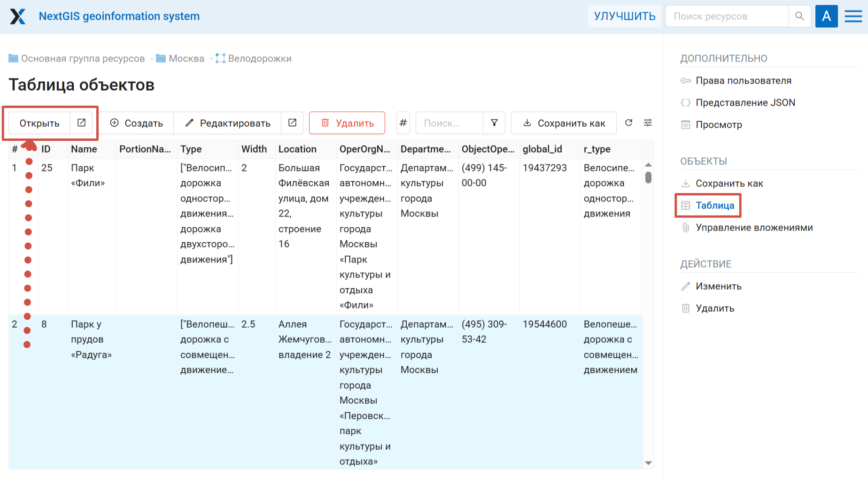868x477 pixels.
Task: Open feature in new tab icon beside Открыть
Action: 81,123
